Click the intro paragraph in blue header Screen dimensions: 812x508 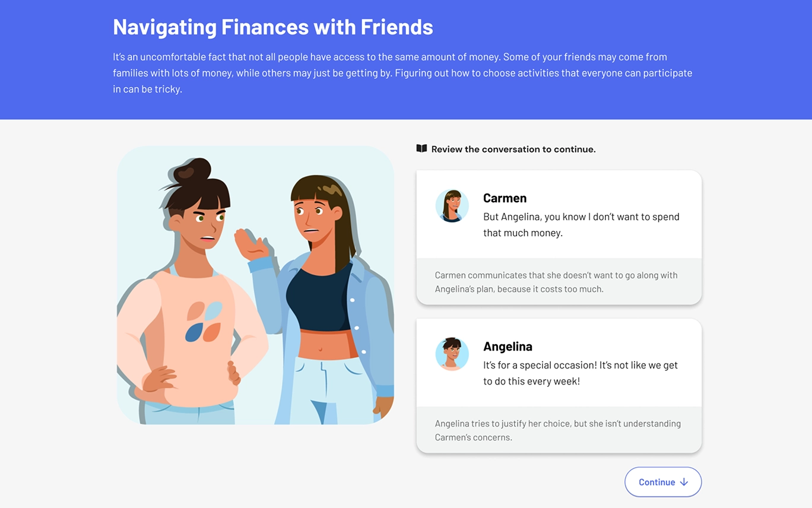pyautogui.click(x=402, y=73)
